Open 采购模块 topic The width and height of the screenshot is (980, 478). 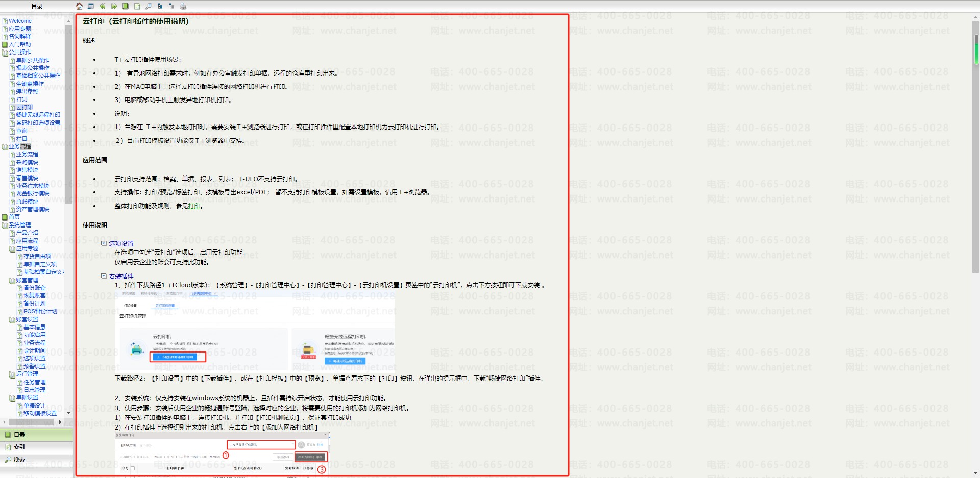pyautogui.click(x=27, y=162)
